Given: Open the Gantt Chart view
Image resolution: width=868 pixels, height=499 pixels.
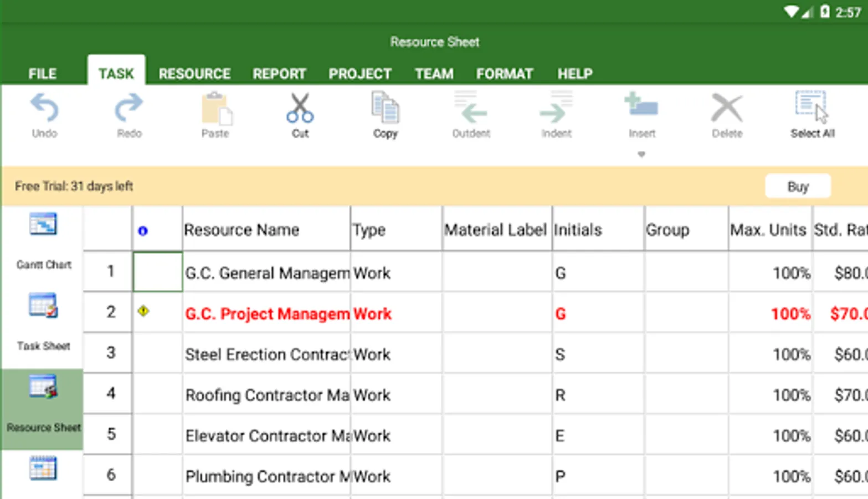Looking at the screenshot, I should pyautogui.click(x=43, y=225).
